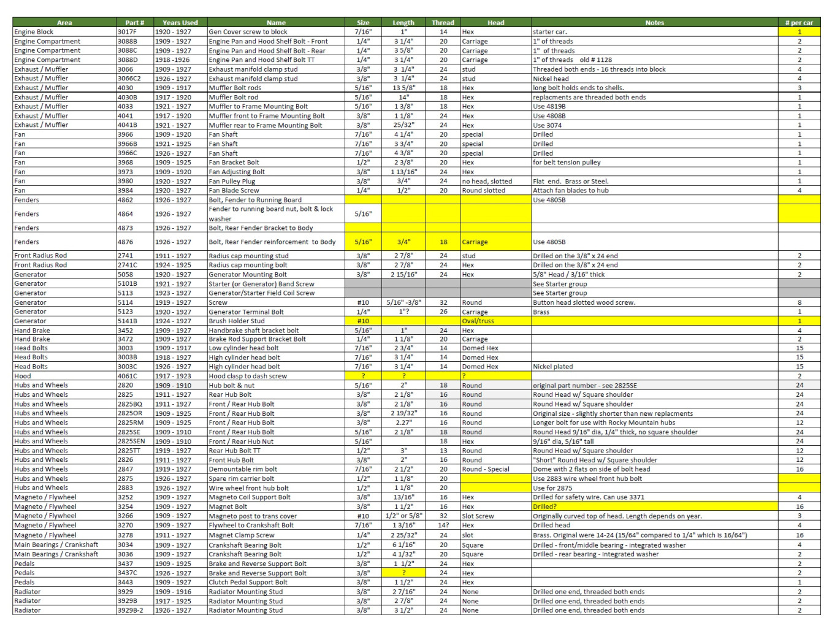
Task: Click 'Button head slotted wood screw.' note
Action: tap(584, 302)
